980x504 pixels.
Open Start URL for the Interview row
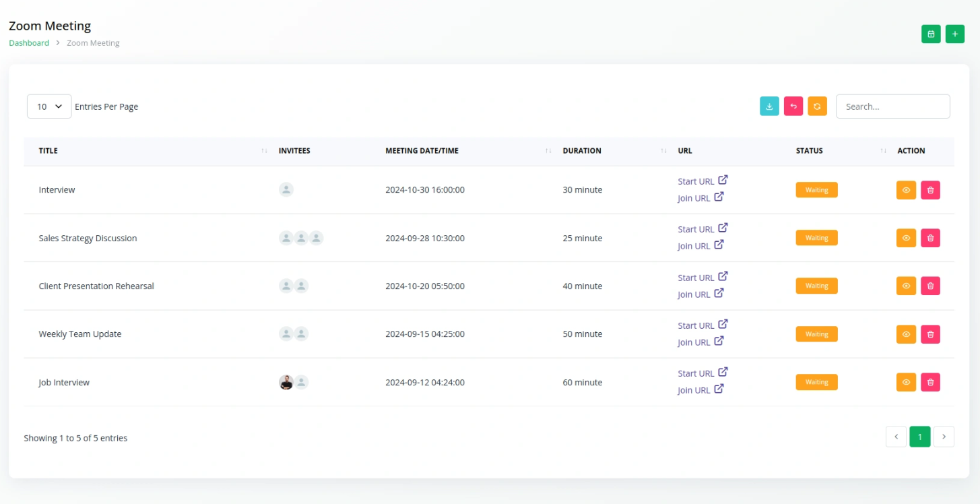[x=703, y=181]
